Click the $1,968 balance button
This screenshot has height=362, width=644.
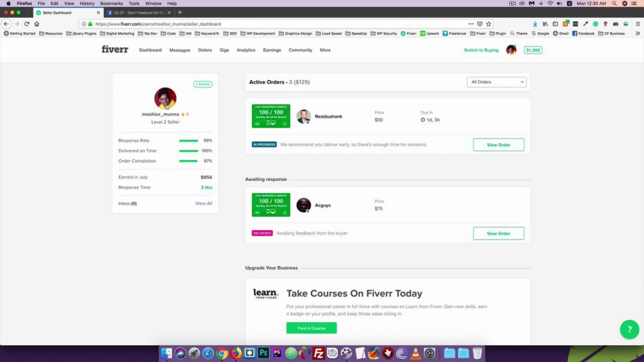coord(533,50)
